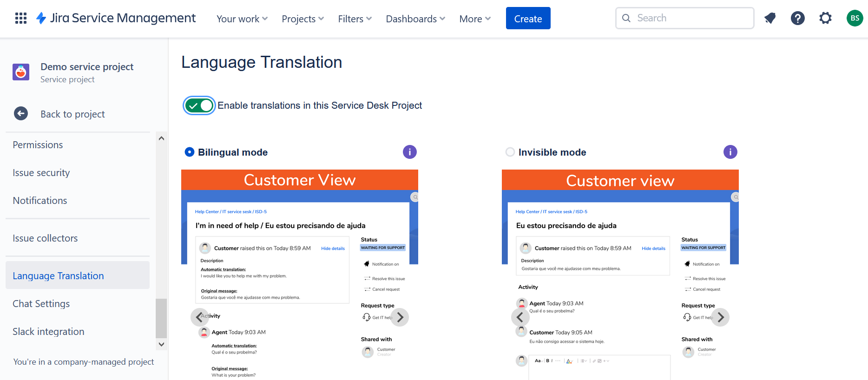The height and width of the screenshot is (380, 868).
Task: Show info for Invisible mode
Action: tap(730, 152)
